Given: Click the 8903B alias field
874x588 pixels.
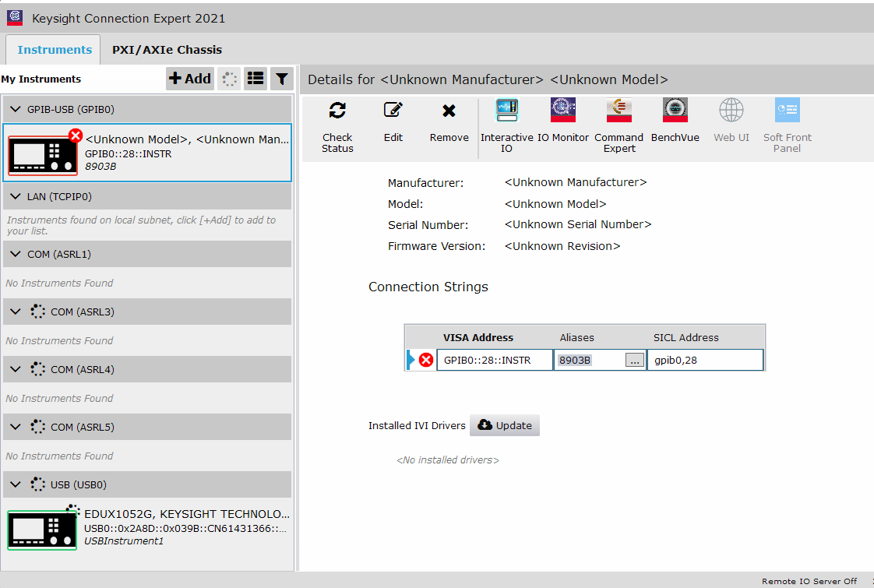Looking at the screenshot, I should point(590,360).
